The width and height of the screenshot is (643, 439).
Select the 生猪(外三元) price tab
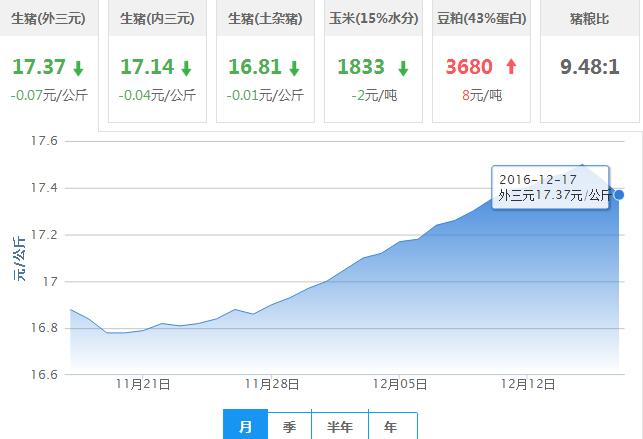pos(49,66)
